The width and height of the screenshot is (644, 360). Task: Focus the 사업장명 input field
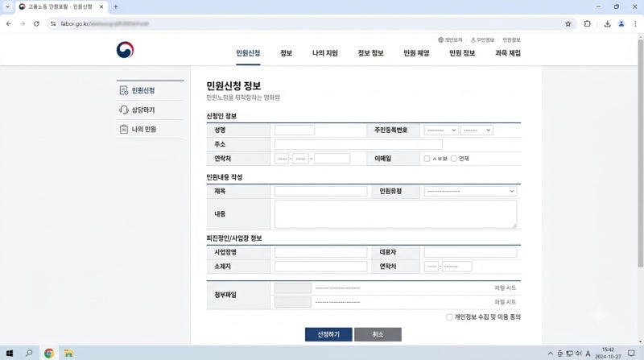[320, 252]
